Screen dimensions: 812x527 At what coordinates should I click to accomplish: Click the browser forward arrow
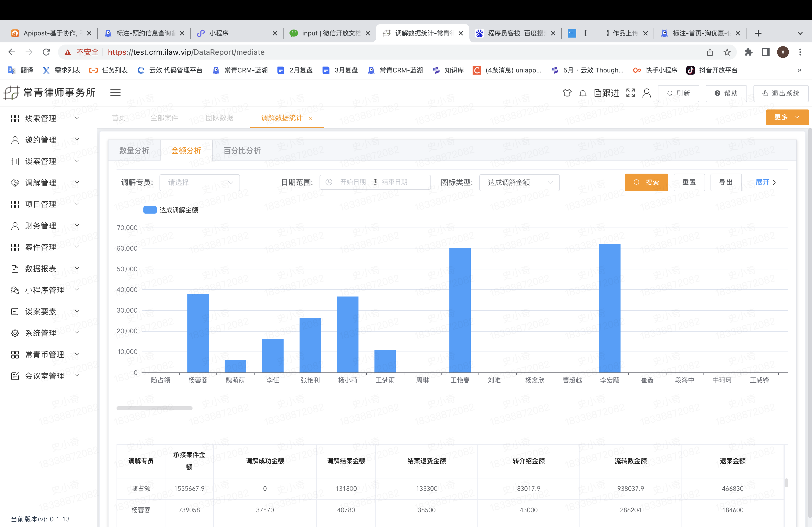point(29,52)
